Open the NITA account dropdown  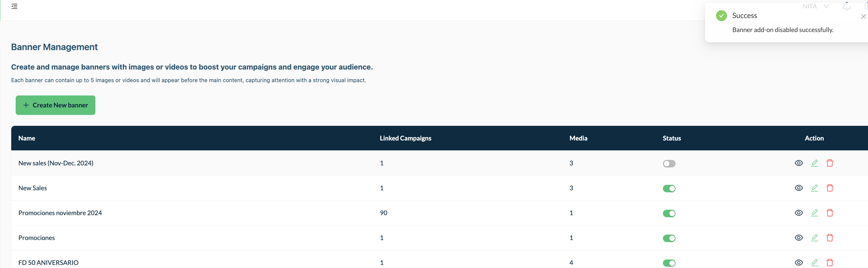[x=816, y=6]
